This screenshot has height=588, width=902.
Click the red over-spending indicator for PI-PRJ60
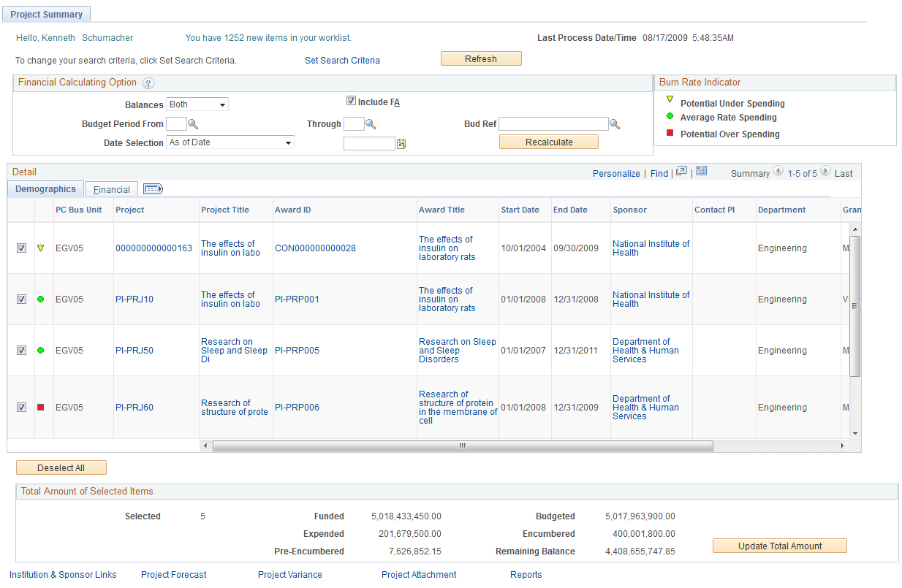pos(42,407)
